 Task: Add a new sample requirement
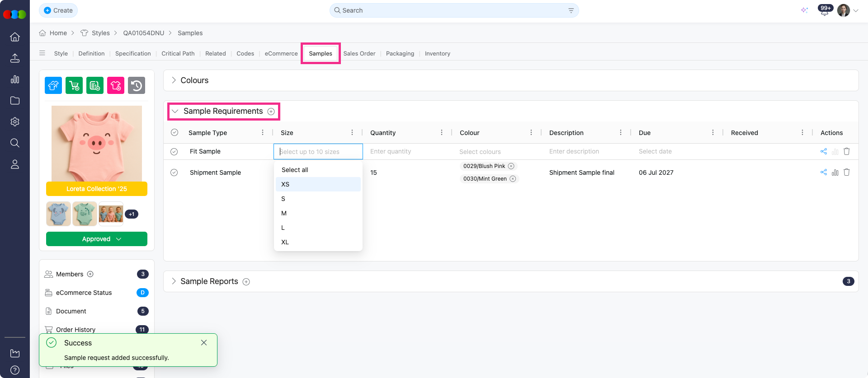[x=271, y=112]
